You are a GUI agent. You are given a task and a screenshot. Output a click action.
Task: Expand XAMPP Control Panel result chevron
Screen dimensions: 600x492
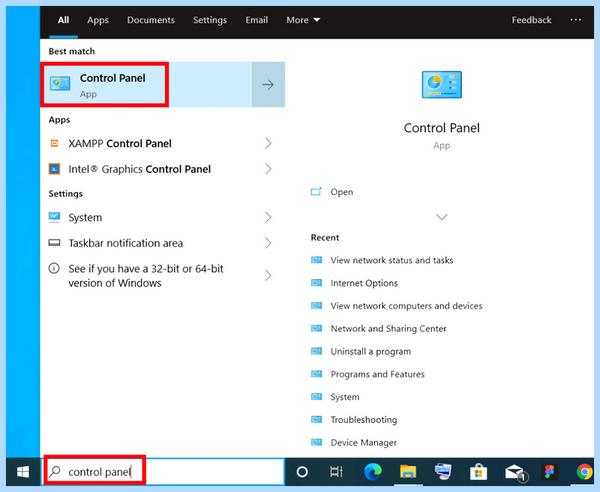[268, 143]
